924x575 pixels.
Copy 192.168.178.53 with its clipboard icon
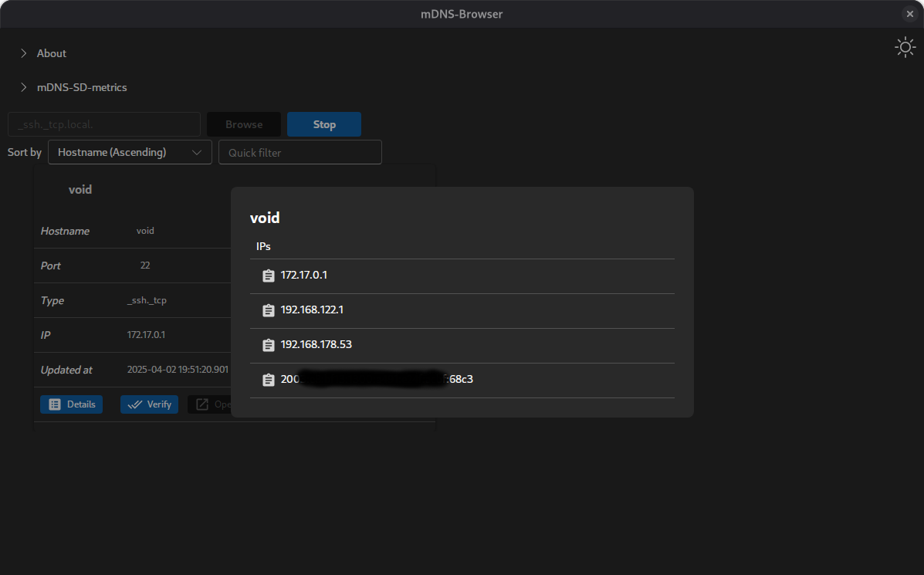click(x=268, y=345)
